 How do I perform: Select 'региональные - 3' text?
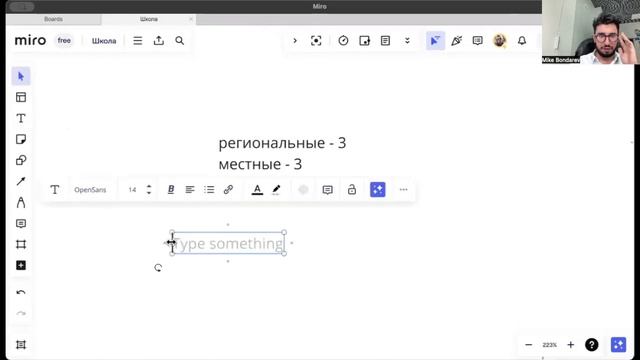282,143
